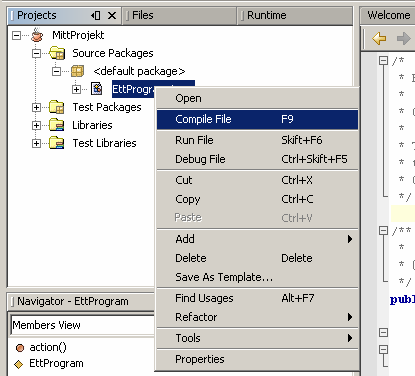Click the EttProgram Java file icon
This screenshot has height=376, width=415.
tap(97, 89)
